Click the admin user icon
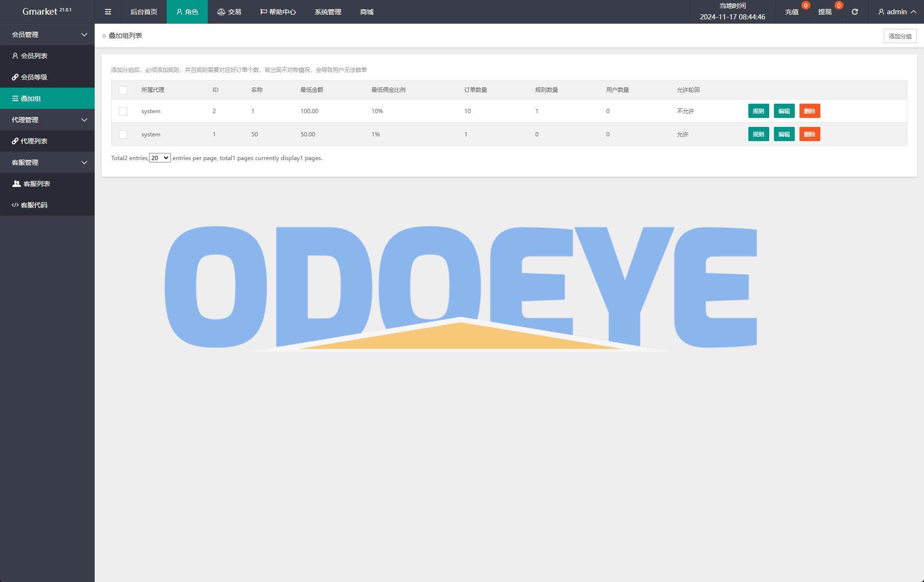The height and width of the screenshot is (582, 924). click(x=881, y=12)
